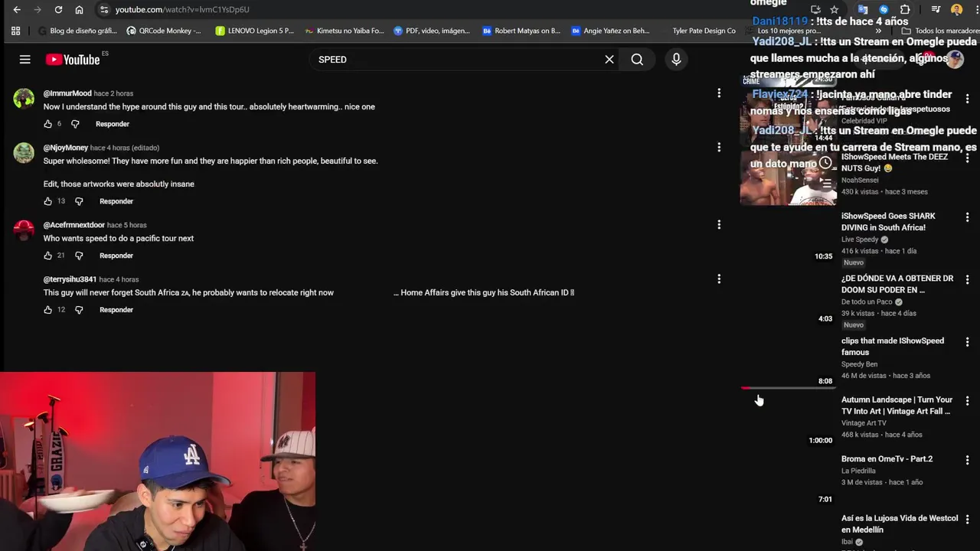The width and height of the screenshot is (980, 551).
Task: Open more options for the DEEZ NUTS video
Action: pos(968,158)
